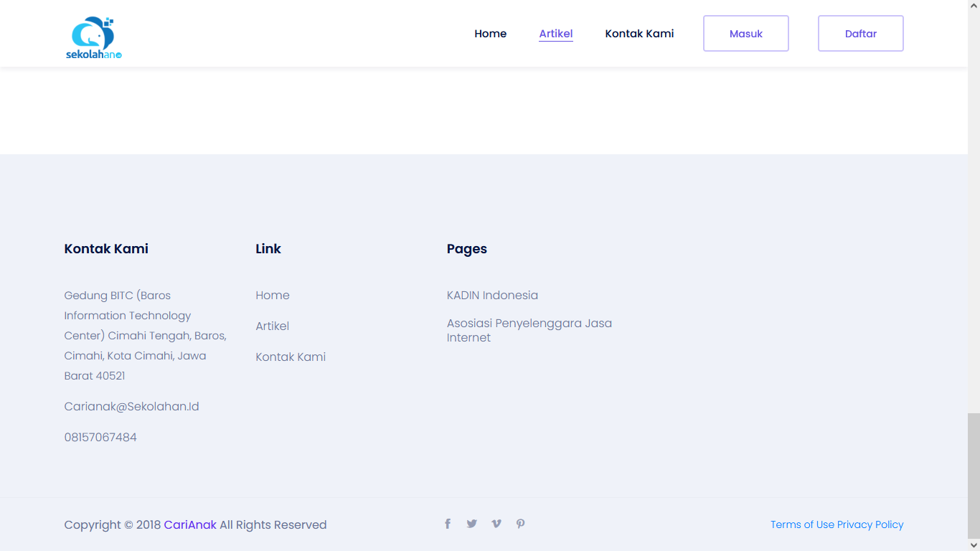The width and height of the screenshot is (980, 551).
Task: Open the Twitter icon in footer
Action: coord(471,524)
